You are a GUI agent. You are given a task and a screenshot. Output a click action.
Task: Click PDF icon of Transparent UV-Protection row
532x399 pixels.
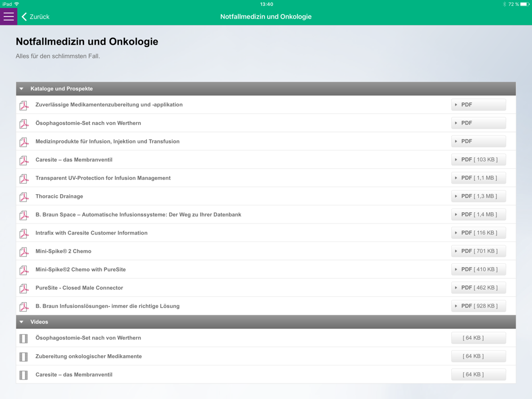click(24, 178)
